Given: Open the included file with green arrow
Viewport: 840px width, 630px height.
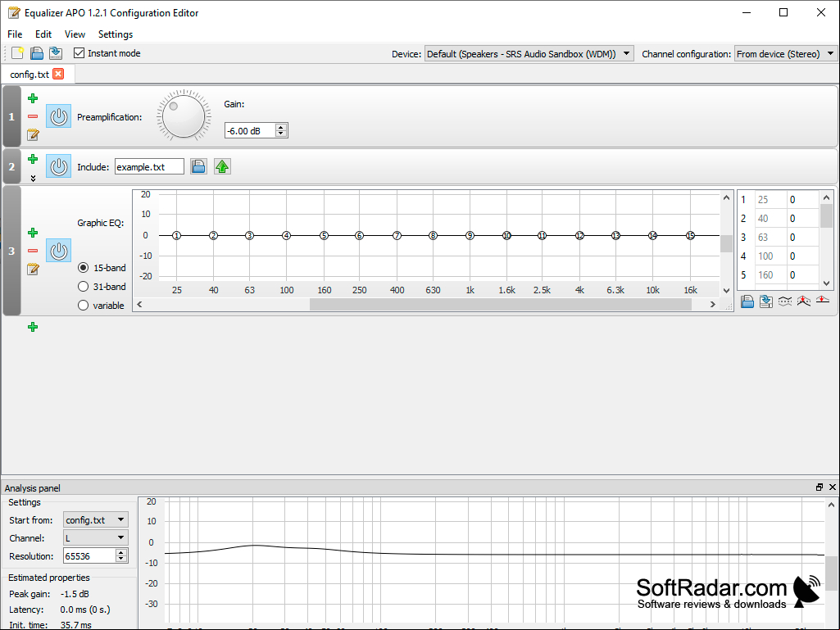Looking at the screenshot, I should [x=222, y=166].
